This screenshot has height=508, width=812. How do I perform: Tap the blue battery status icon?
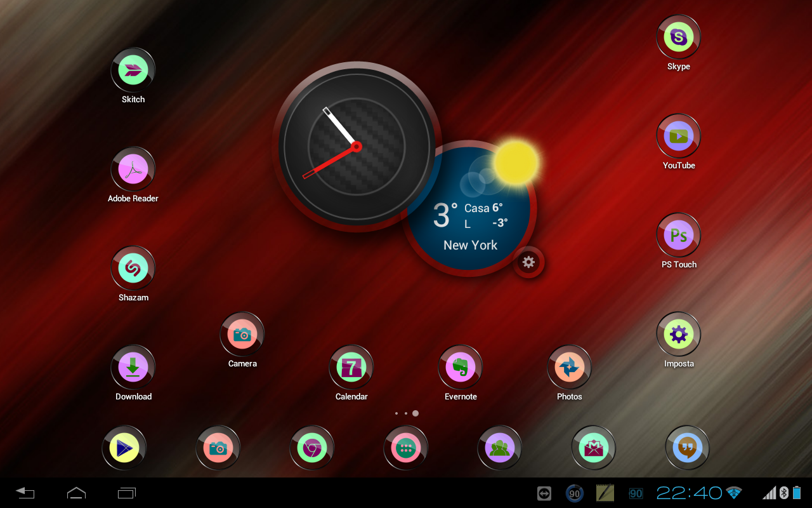(797, 493)
